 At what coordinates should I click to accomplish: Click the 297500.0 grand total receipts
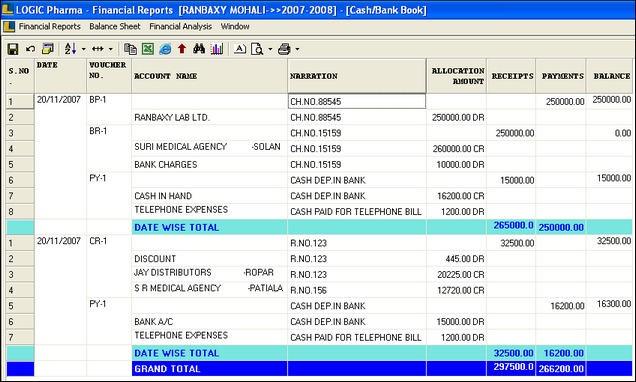[514, 367]
